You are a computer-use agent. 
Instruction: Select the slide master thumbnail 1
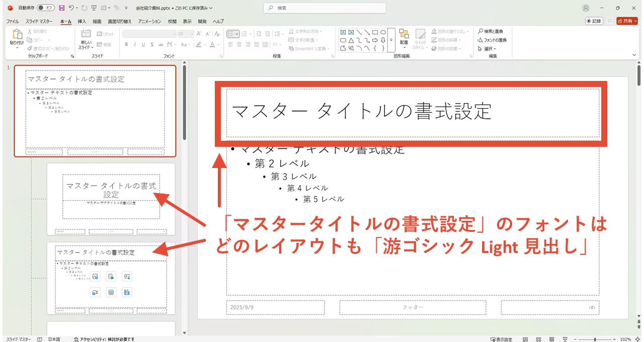coord(95,111)
